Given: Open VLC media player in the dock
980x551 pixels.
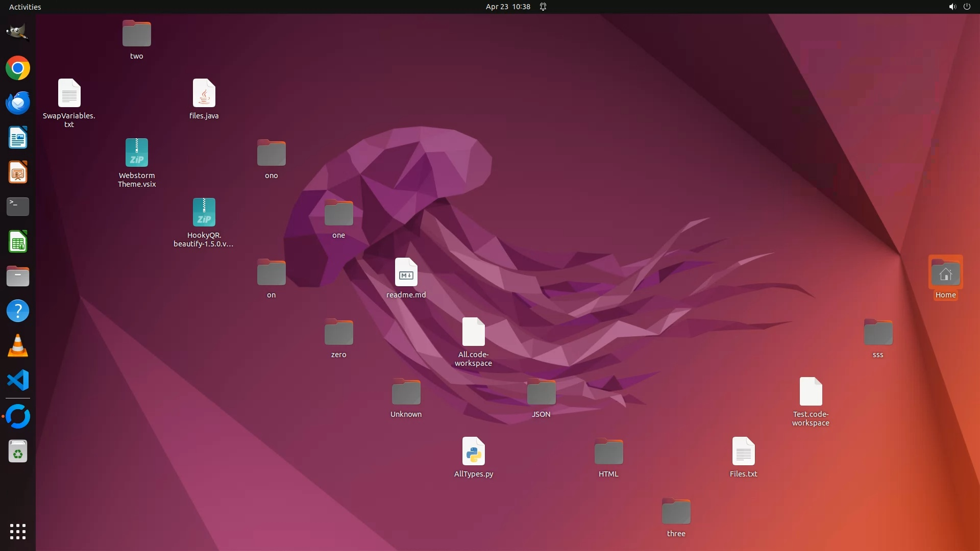Looking at the screenshot, I should (18, 345).
